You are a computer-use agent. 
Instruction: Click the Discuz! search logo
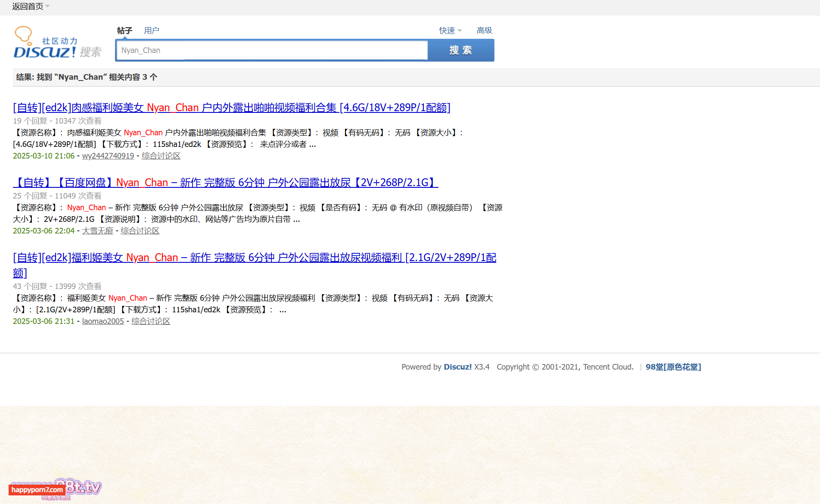point(57,43)
